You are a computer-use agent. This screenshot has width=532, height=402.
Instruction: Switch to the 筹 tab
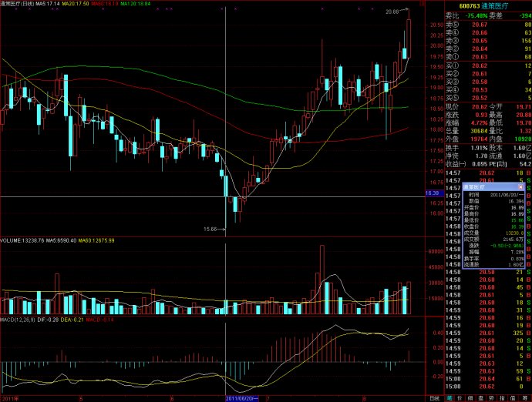pyautogui.click(x=524, y=398)
